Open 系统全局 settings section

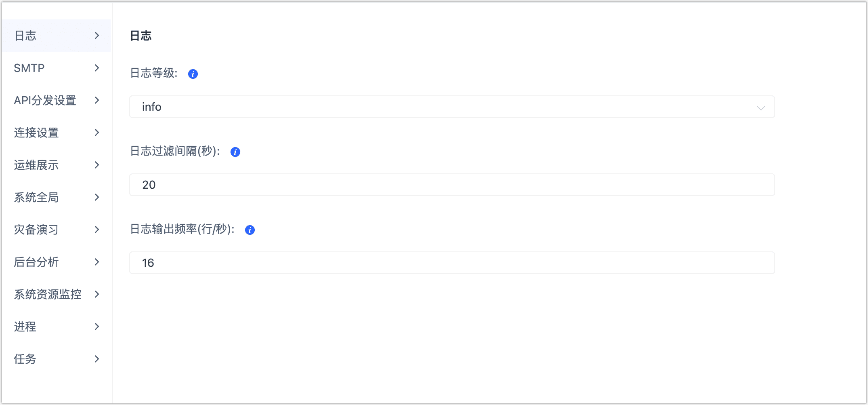[36, 198]
